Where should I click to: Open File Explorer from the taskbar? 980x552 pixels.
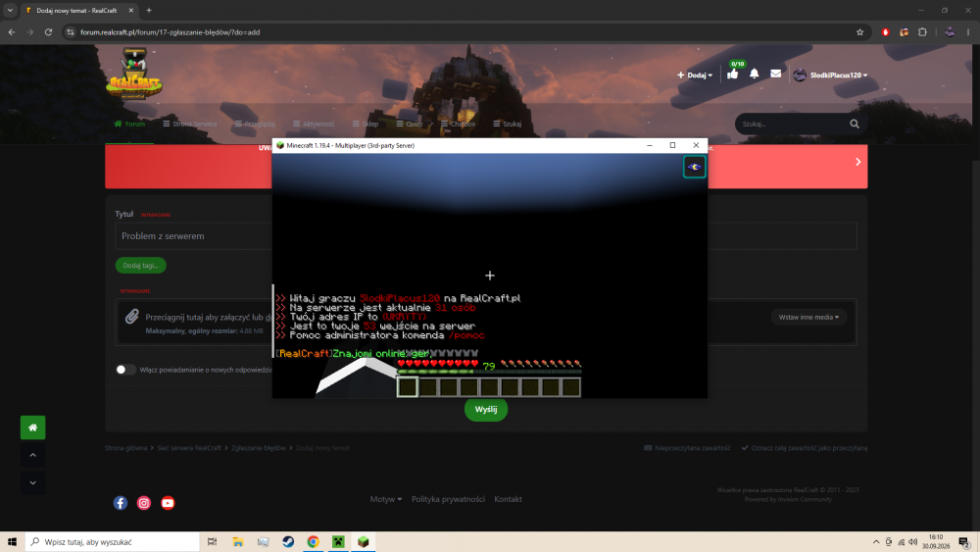(x=237, y=542)
